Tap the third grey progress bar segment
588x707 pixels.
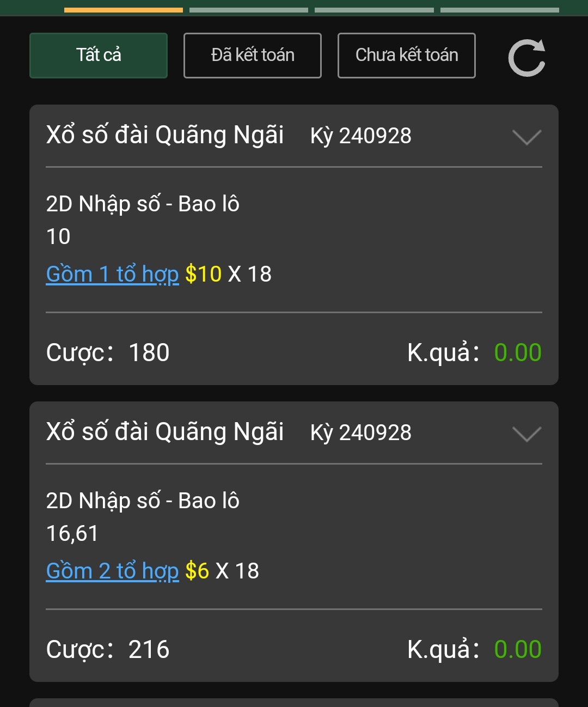pyautogui.click(x=375, y=10)
